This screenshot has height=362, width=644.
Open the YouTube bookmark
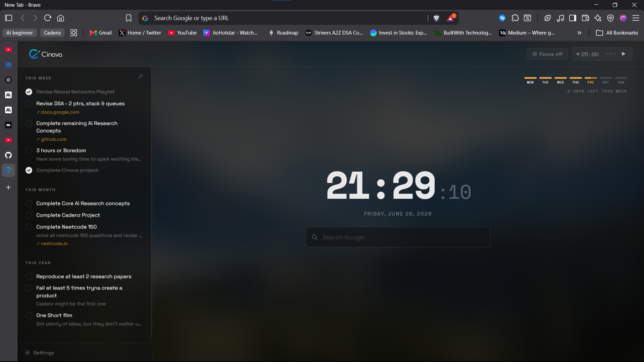182,33
